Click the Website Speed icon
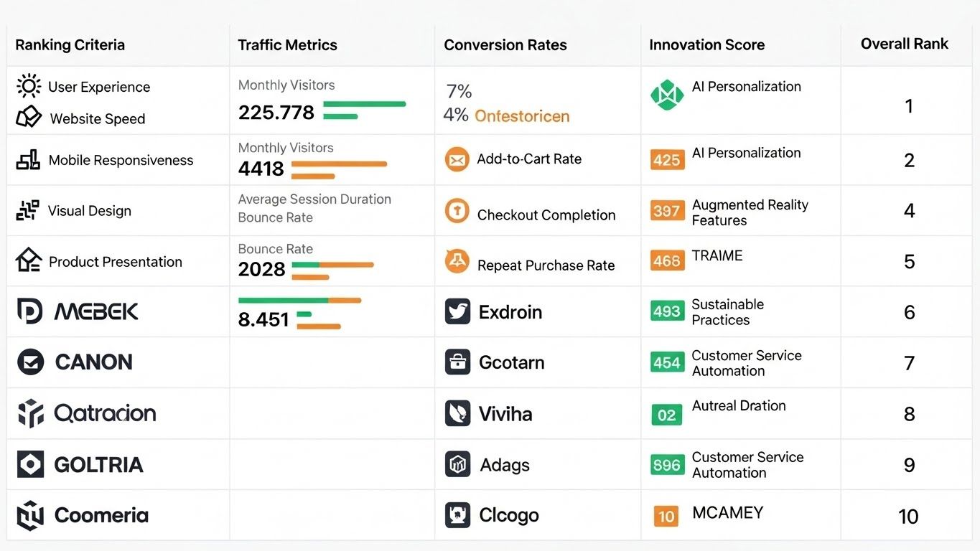Image resolution: width=980 pixels, height=551 pixels. 29,117
